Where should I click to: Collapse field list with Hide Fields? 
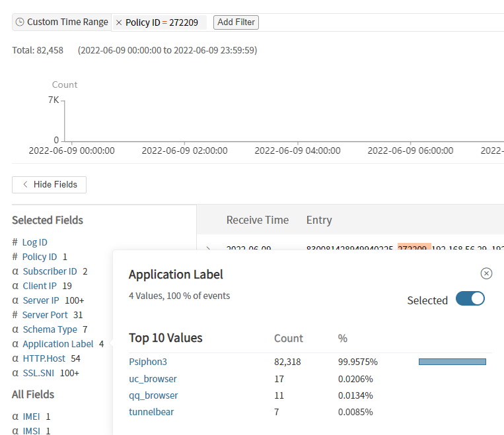pos(50,185)
